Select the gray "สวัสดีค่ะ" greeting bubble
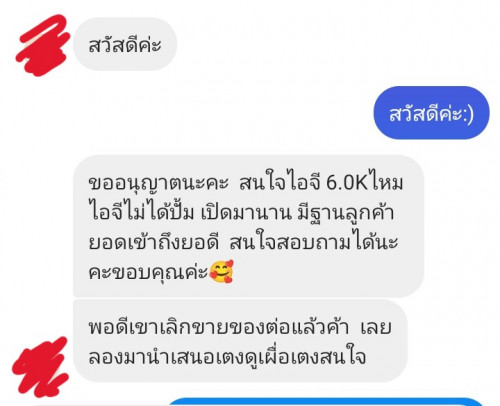 [x=125, y=44]
